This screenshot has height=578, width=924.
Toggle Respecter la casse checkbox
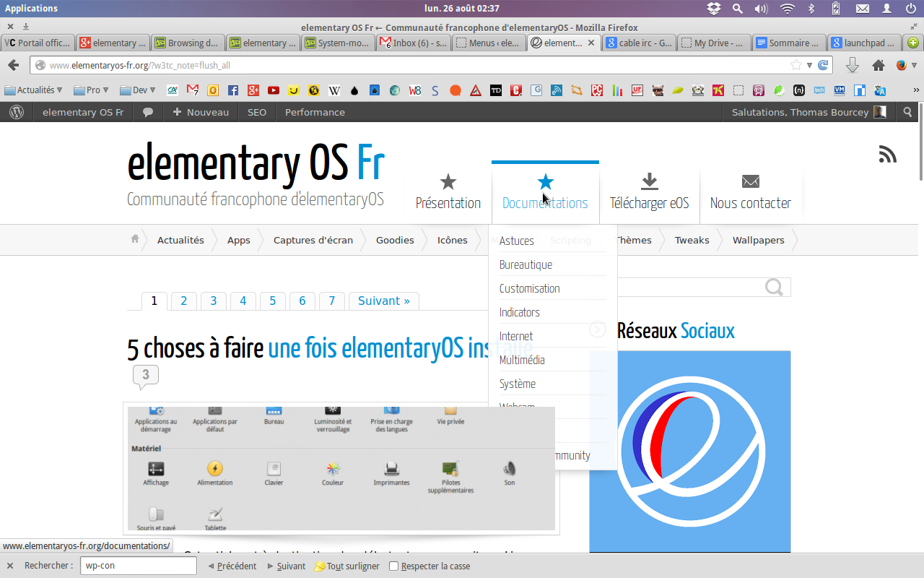tap(393, 566)
